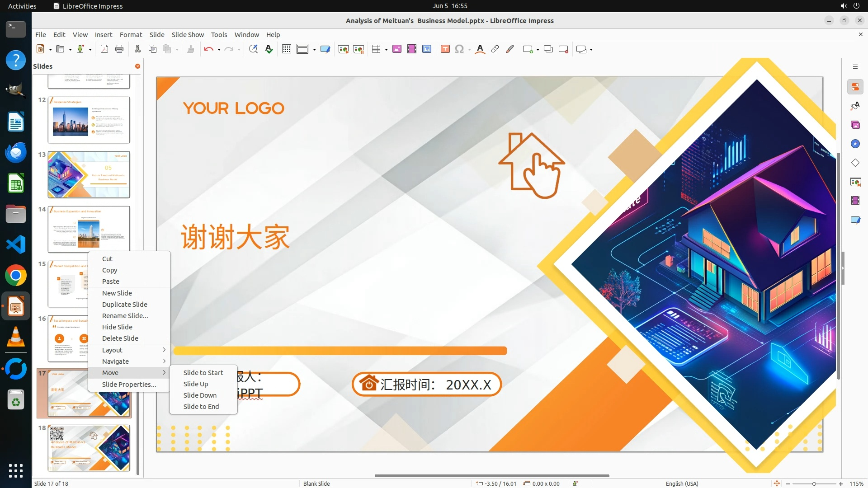This screenshot has width=868, height=488.
Task: Click Duplicate Slide in context menu
Action: click(124, 304)
